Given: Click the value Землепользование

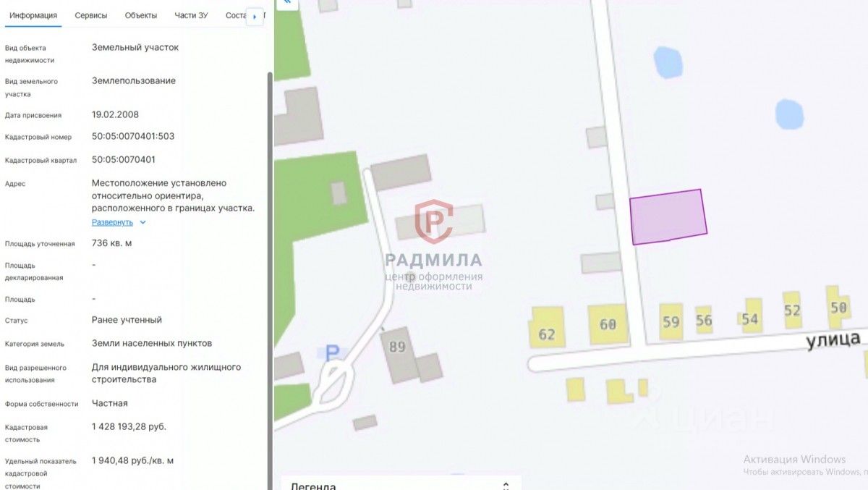Looking at the screenshot, I should (134, 80).
